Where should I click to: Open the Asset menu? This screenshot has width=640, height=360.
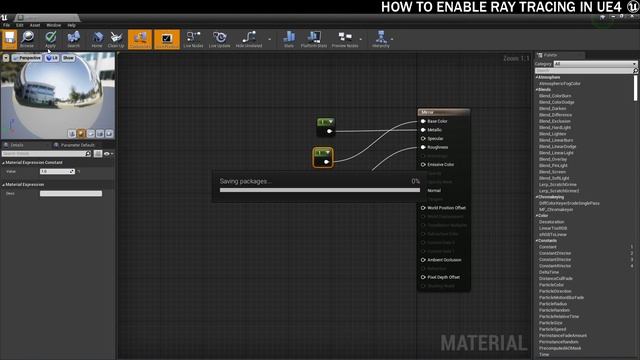pos(35,25)
